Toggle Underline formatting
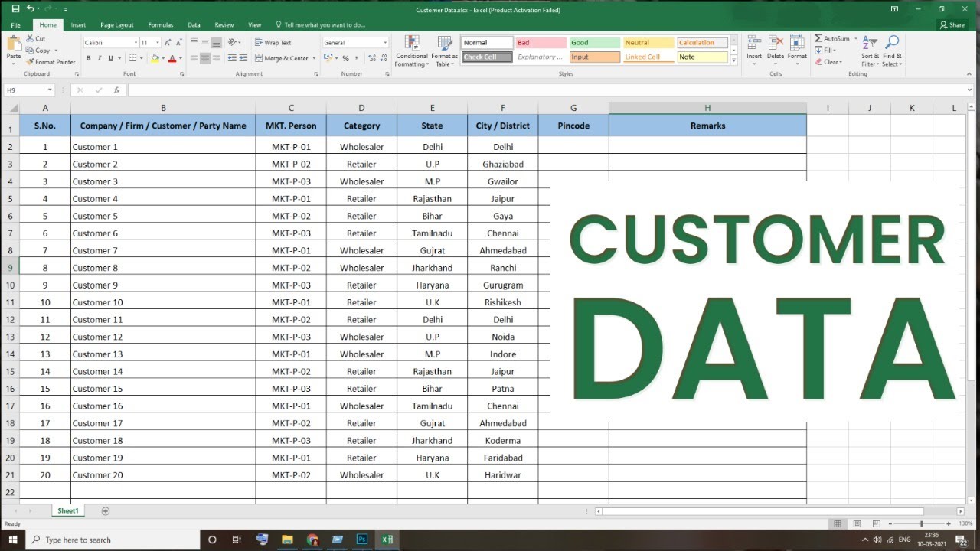The height and width of the screenshot is (551, 980). pyautogui.click(x=111, y=58)
